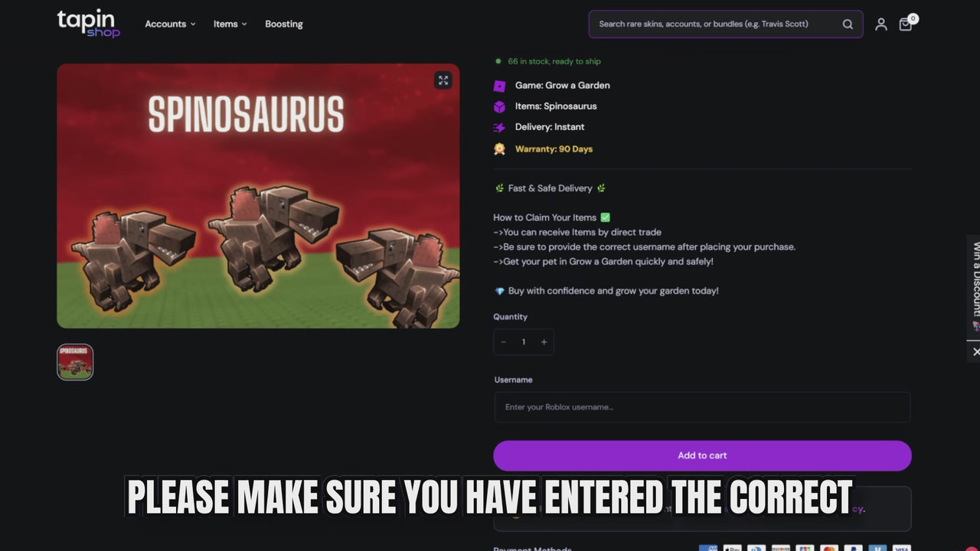
Task: Click the Warranty badge icon
Action: [x=499, y=148]
